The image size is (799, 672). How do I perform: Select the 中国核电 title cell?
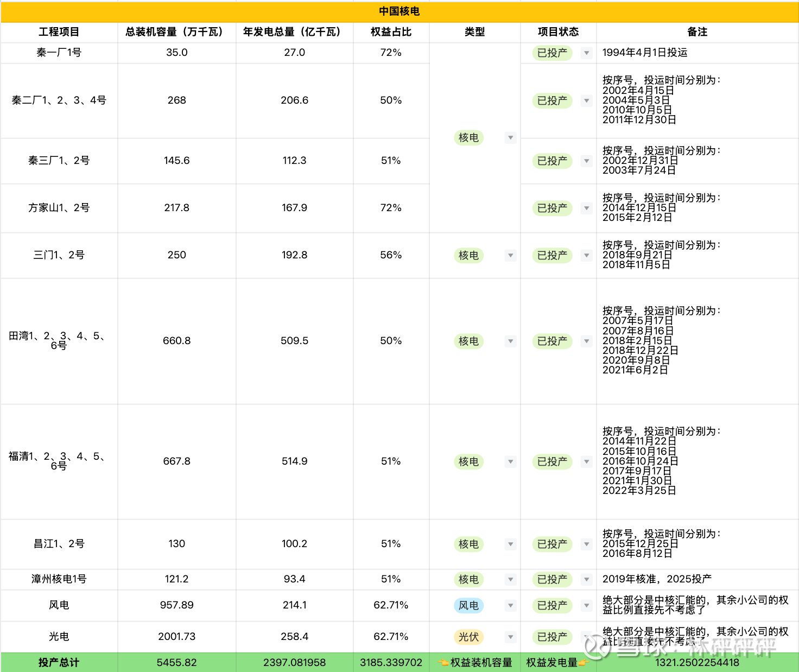[x=399, y=11]
